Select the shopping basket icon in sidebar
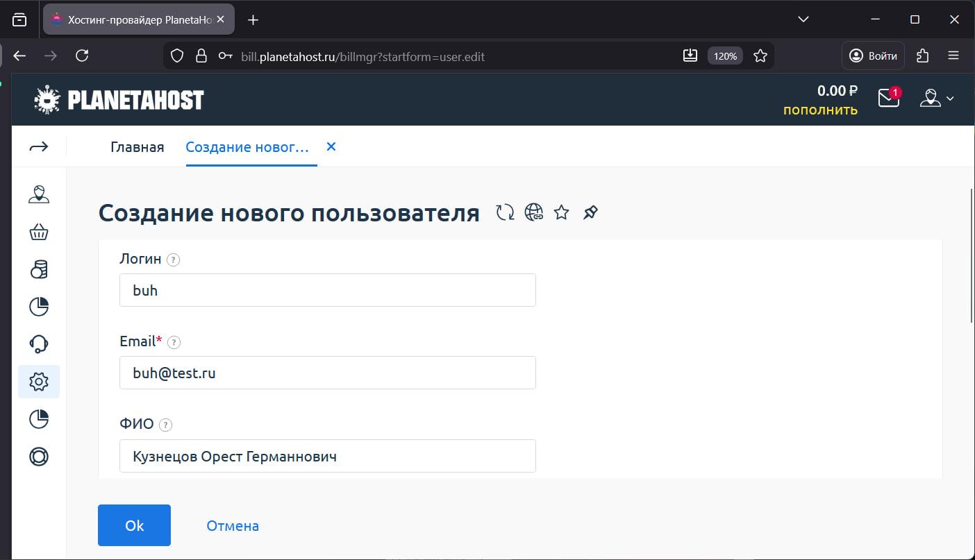Image resolution: width=975 pixels, height=560 pixels. point(39,232)
